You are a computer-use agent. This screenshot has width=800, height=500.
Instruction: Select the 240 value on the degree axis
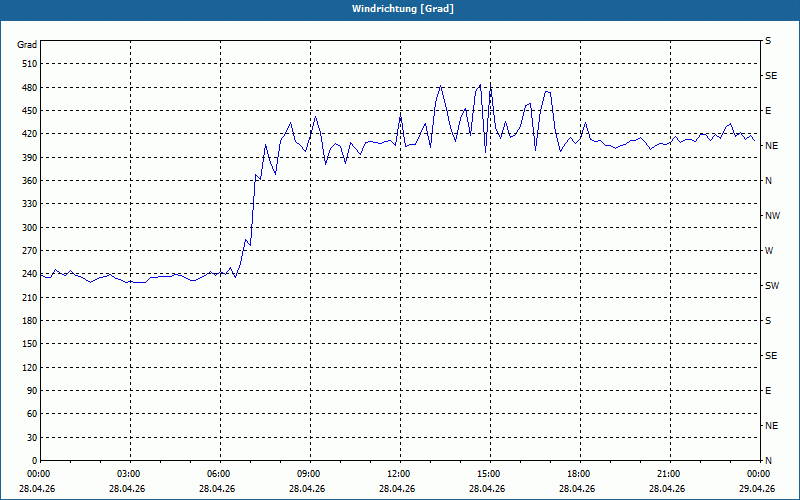(x=30, y=274)
